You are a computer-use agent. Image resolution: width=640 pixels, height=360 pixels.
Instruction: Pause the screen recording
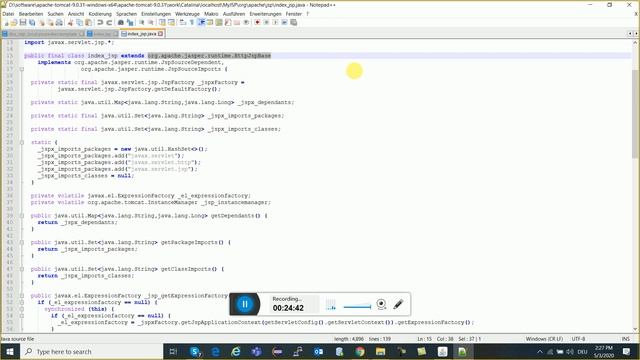(244, 304)
